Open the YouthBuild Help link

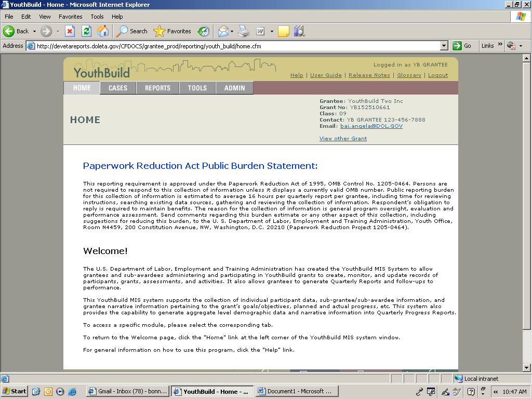click(x=297, y=75)
